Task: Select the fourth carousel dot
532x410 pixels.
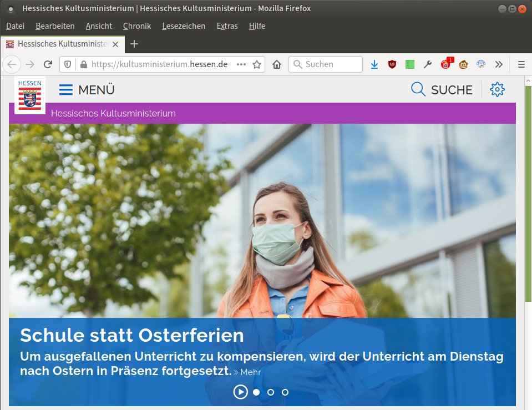Action: [285, 392]
